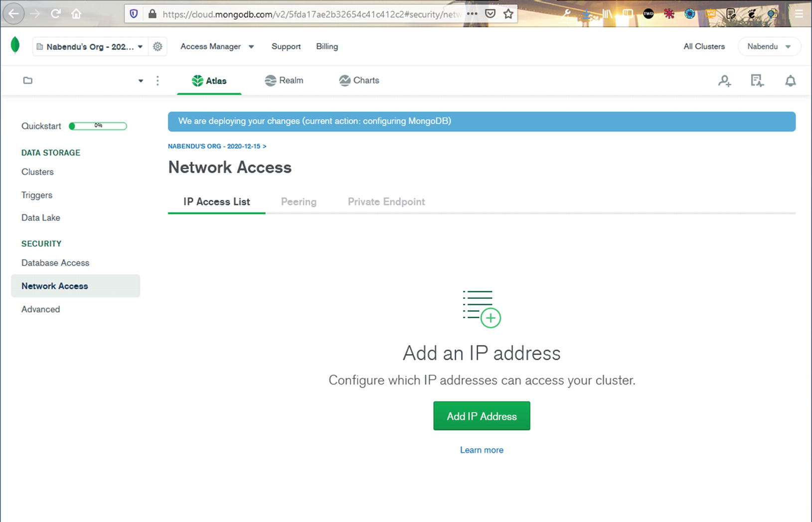Image resolution: width=812 pixels, height=522 pixels.
Task: Click the Firefox home icon
Action: click(x=76, y=14)
